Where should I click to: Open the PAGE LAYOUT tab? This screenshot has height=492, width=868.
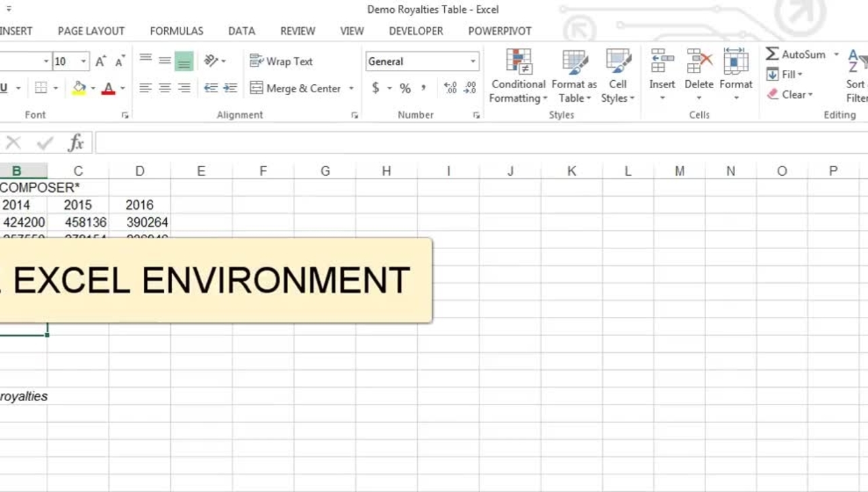click(x=91, y=31)
